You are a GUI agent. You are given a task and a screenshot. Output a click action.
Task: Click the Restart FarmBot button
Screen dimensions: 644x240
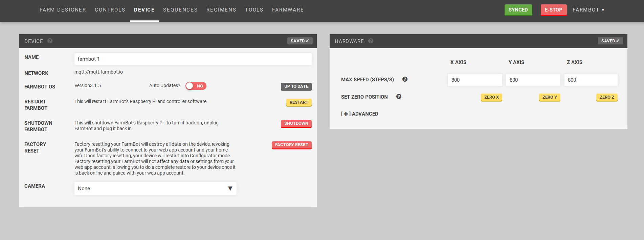pyautogui.click(x=298, y=102)
